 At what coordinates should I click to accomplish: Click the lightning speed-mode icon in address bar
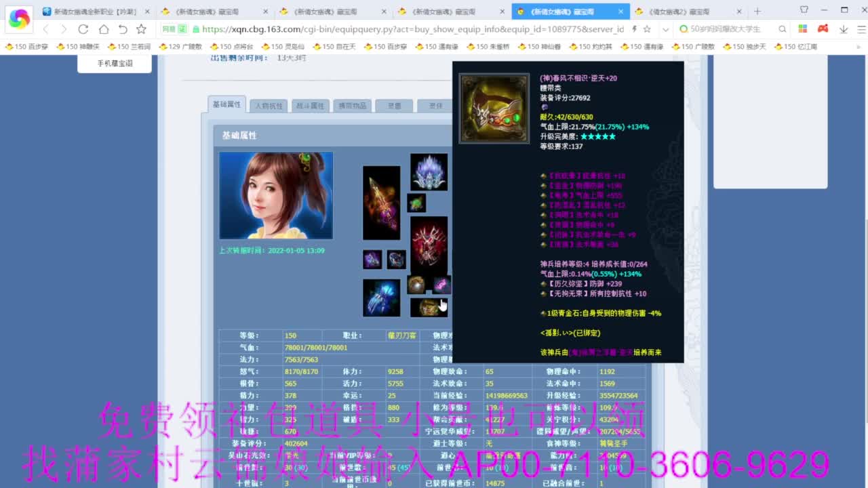pos(634,29)
